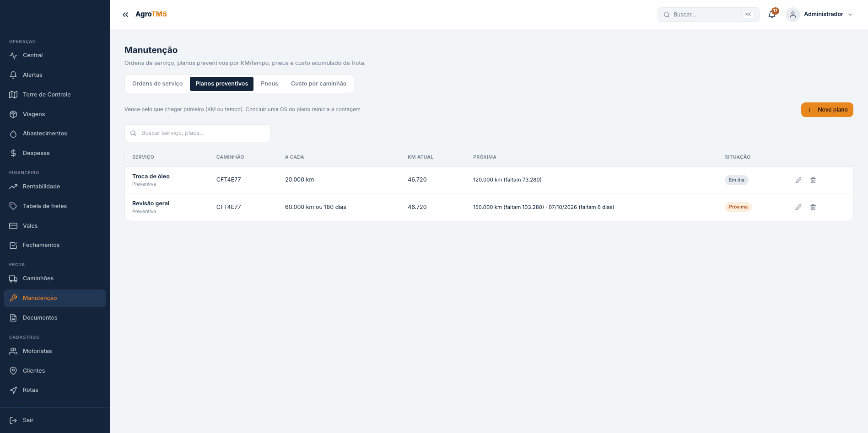This screenshot has height=433, width=868.
Task: Delete the Troca de óleo plan
Action: 813,180
